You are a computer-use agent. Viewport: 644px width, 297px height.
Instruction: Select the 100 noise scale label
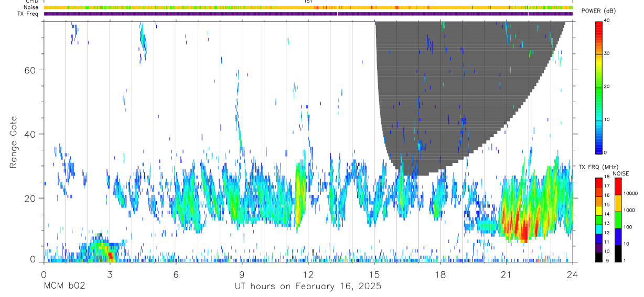[628, 227]
